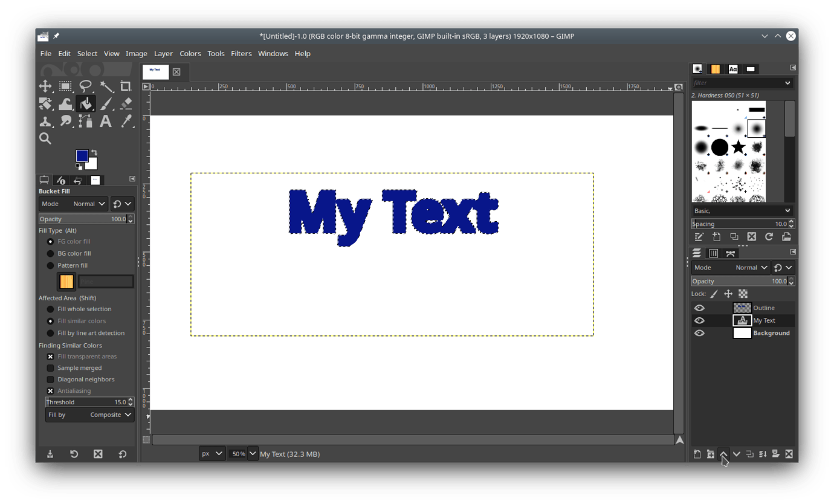Image resolution: width=834 pixels, height=504 pixels.
Task: Open the Fill by dropdown
Action: 106,415
